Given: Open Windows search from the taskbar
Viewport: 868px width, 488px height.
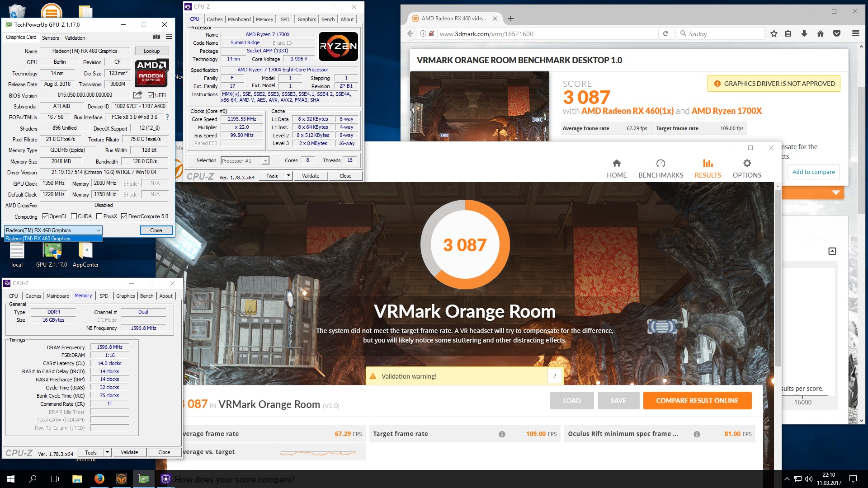Looking at the screenshot, I should pos(33,479).
